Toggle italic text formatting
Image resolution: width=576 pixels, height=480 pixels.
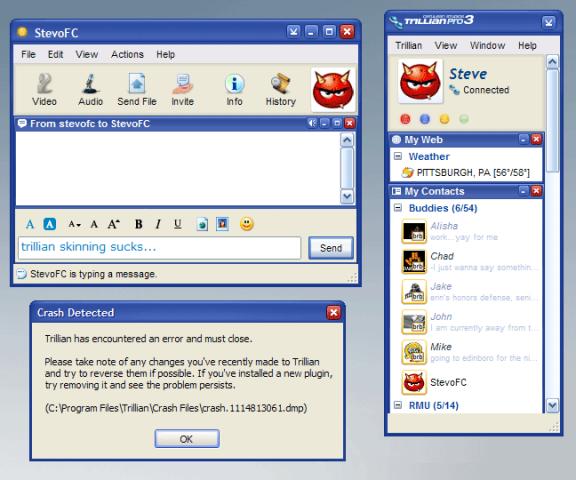tap(158, 224)
